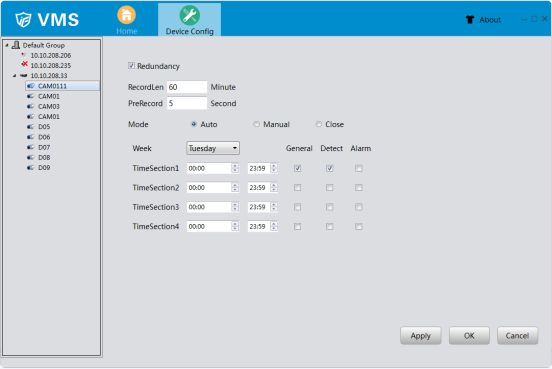
Task: Click the red X icon beside 10.10.208.235
Action: point(24,64)
